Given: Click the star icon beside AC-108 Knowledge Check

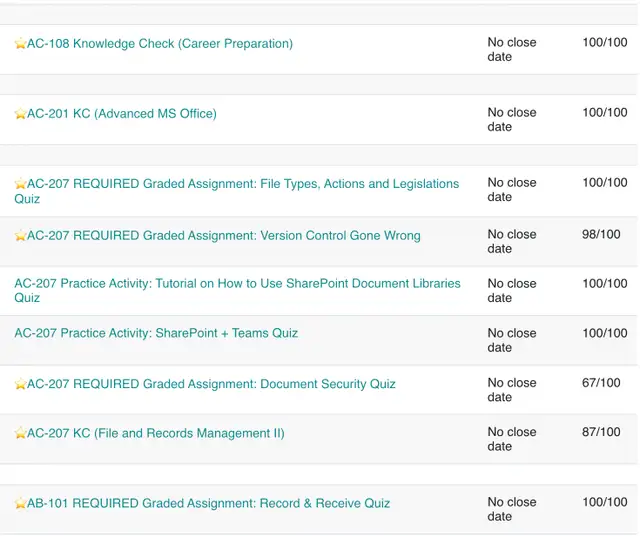Looking at the screenshot, I should click(20, 43).
